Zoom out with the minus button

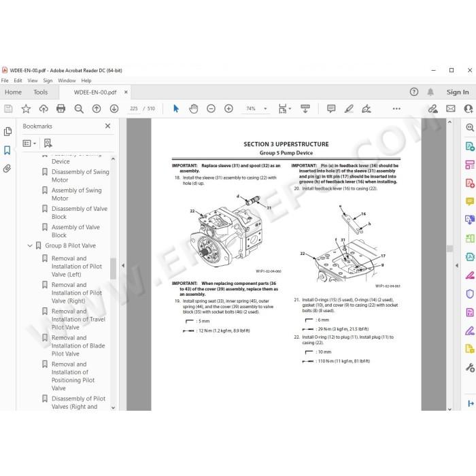pos(211,109)
